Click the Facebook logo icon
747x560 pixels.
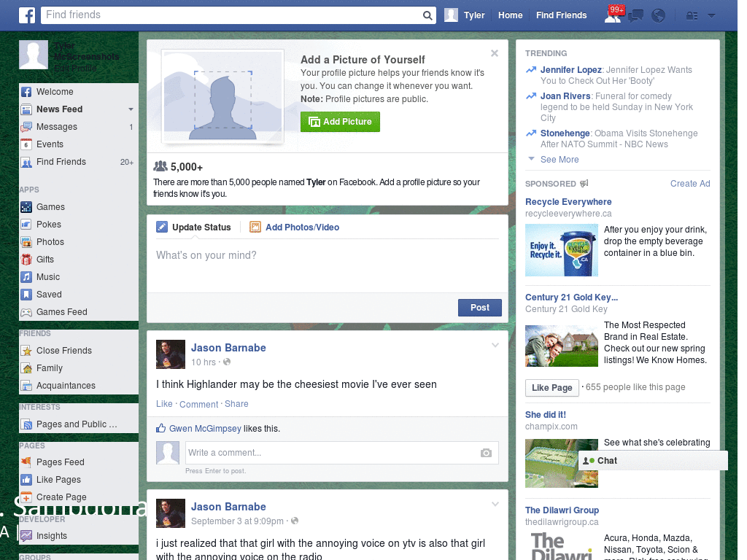point(27,15)
